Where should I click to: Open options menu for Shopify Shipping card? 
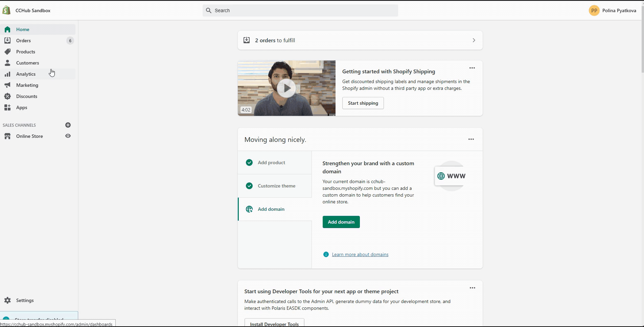pyautogui.click(x=472, y=68)
